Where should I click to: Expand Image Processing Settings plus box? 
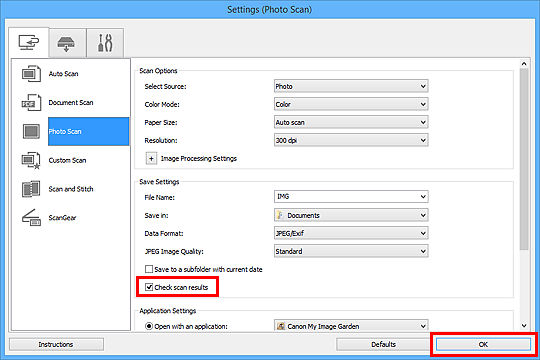151,158
